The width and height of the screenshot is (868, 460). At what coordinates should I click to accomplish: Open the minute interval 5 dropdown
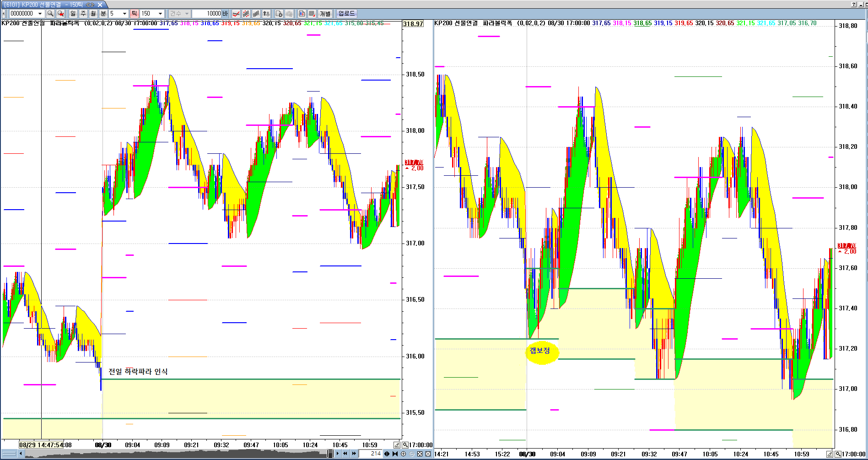pos(124,14)
